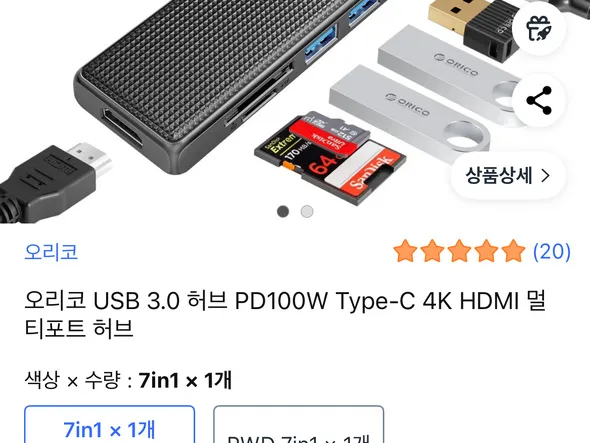Open the (20) review count link
The image size is (590, 443).
pos(552,251)
